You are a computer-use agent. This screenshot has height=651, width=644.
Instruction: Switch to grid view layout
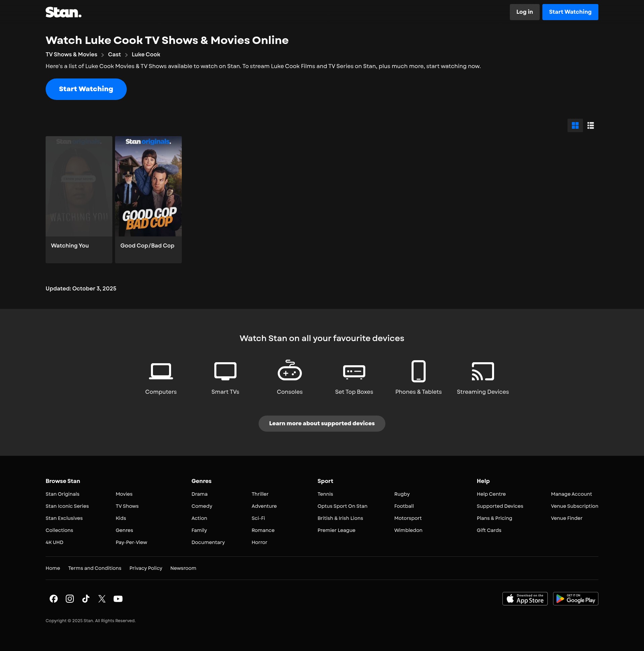[575, 125]
